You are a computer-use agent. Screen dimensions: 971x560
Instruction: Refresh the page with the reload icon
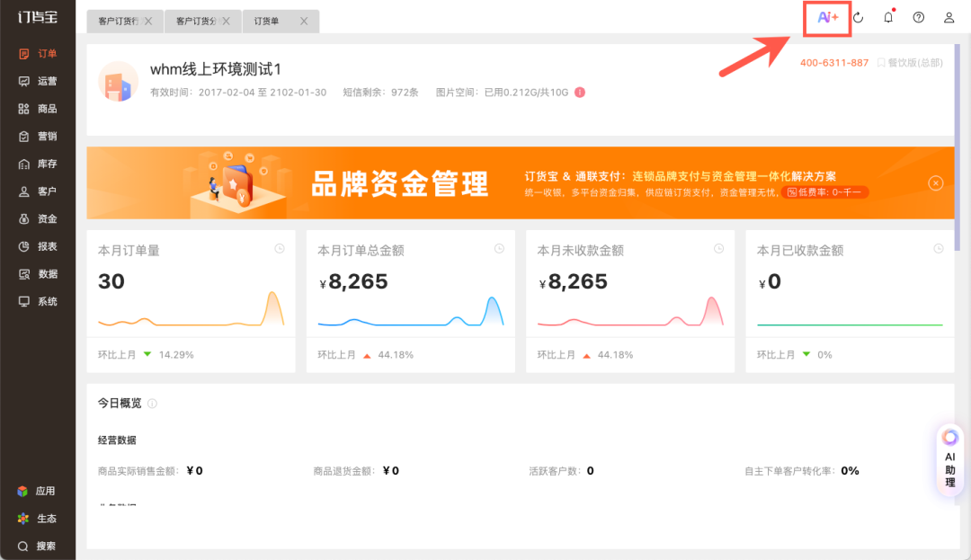tap(858, 17)
